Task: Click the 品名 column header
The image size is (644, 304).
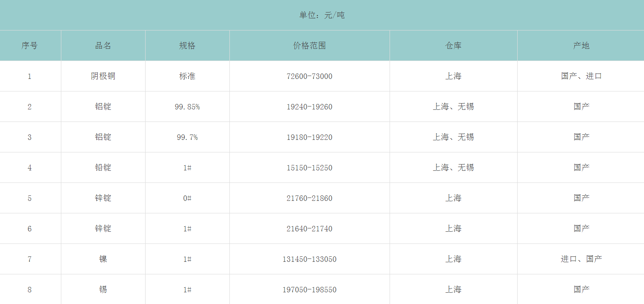Action: pyautogui.click(x=103, y=46)
